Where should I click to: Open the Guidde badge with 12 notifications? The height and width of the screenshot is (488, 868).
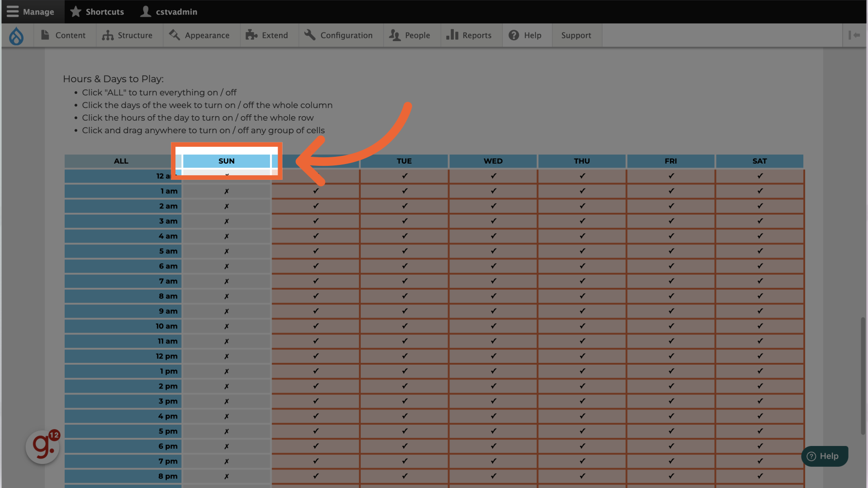pyautogui.click(x=42, y=447)
